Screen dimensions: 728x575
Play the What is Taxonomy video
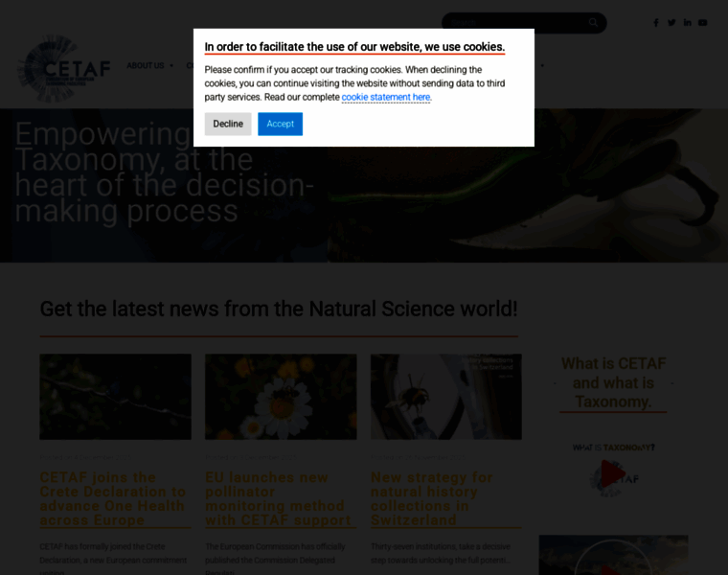point(613,474)
